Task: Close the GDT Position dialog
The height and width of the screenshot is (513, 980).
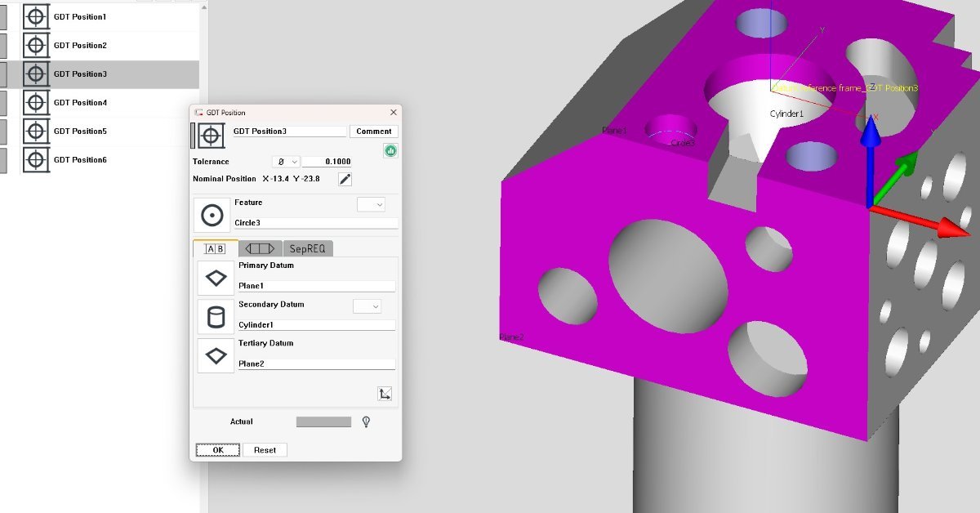Action: click(x=394, y=113)
